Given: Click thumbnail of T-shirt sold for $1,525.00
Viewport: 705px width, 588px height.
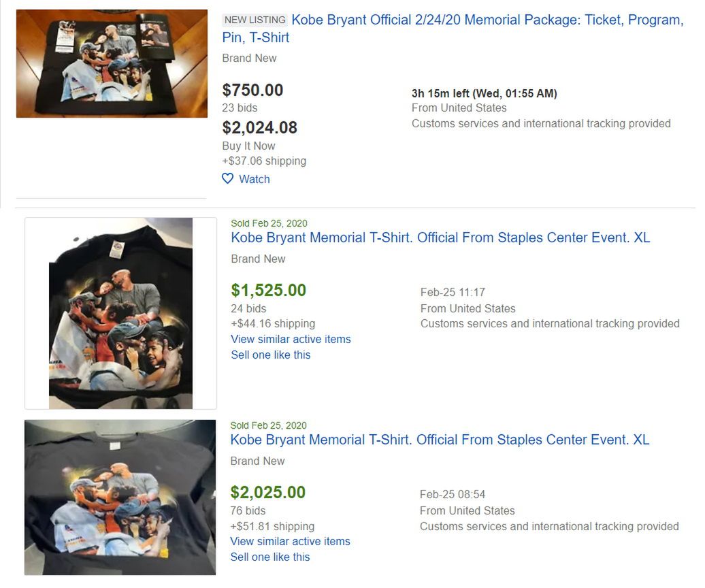Looking at the screenshot, I should pos(120,313).
